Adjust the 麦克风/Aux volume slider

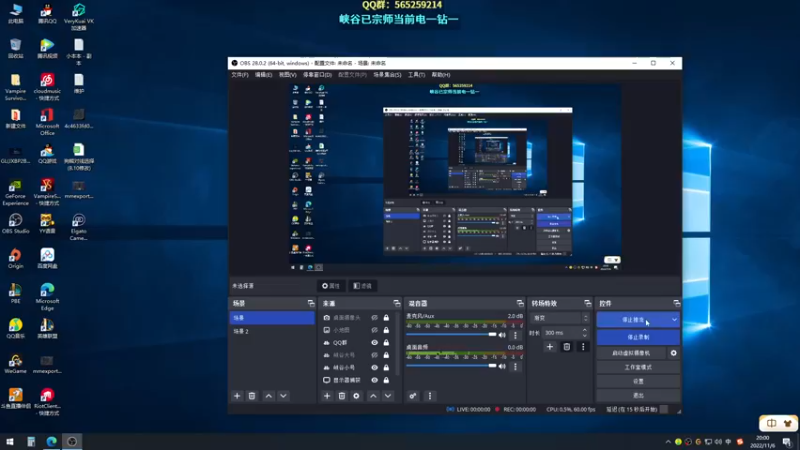point(452,335)
